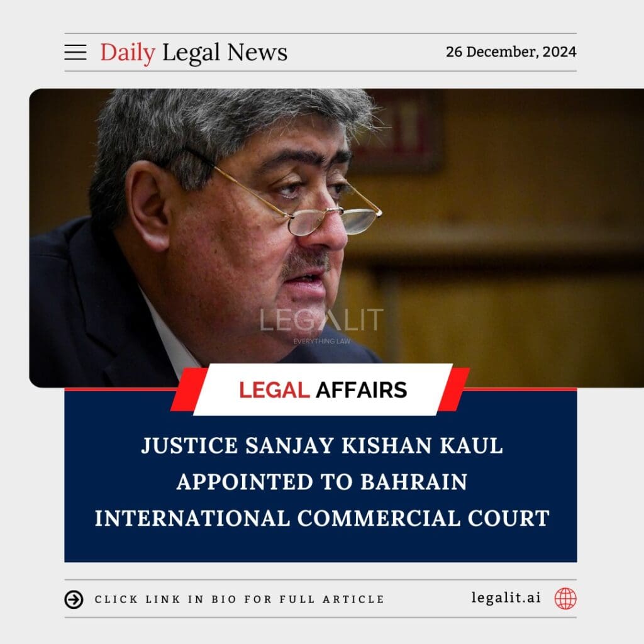Open the hamburger menu icon
This screenshot has height=644, width=644.
75,52
